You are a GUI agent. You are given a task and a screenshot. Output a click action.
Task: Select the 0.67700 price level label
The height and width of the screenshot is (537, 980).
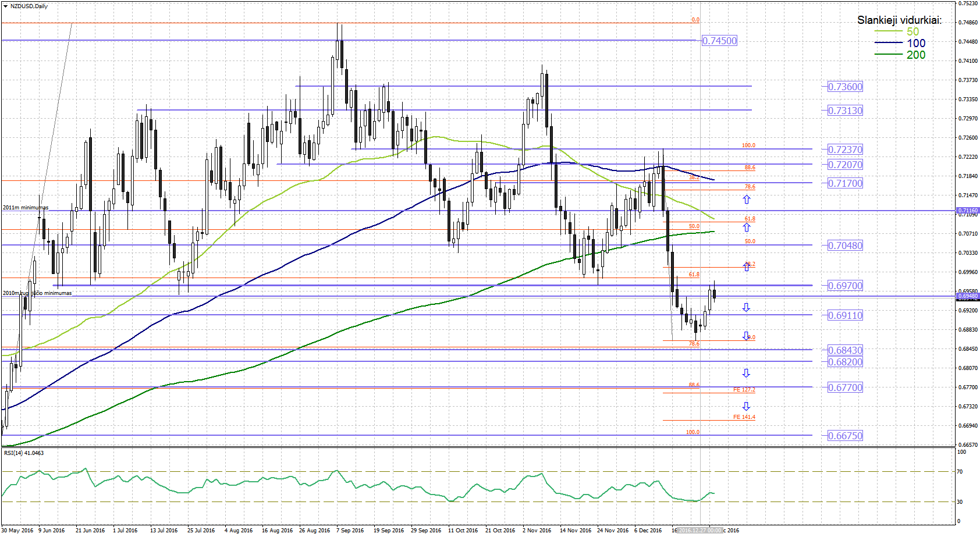click(x=845, y=387)
